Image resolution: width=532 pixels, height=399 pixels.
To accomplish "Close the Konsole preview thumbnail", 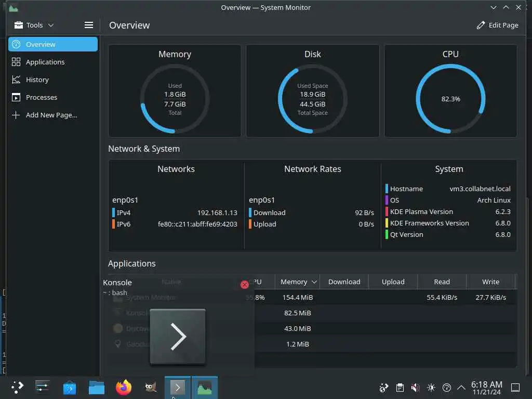I will click(x=244, y=284).
